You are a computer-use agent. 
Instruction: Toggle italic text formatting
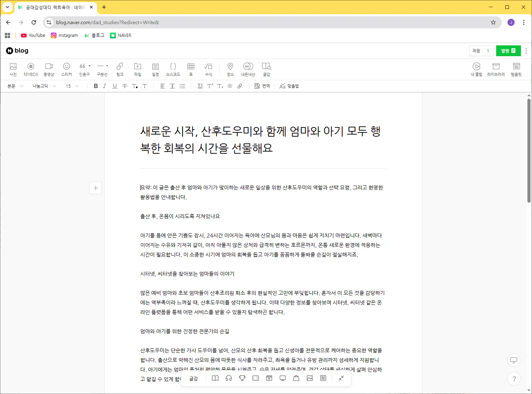[x=105, y=86]
